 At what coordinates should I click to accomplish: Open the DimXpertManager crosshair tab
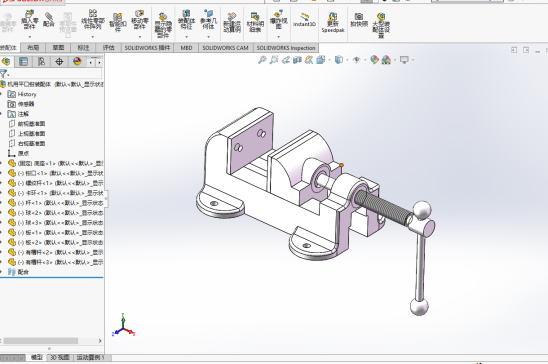tap(59, 62)
